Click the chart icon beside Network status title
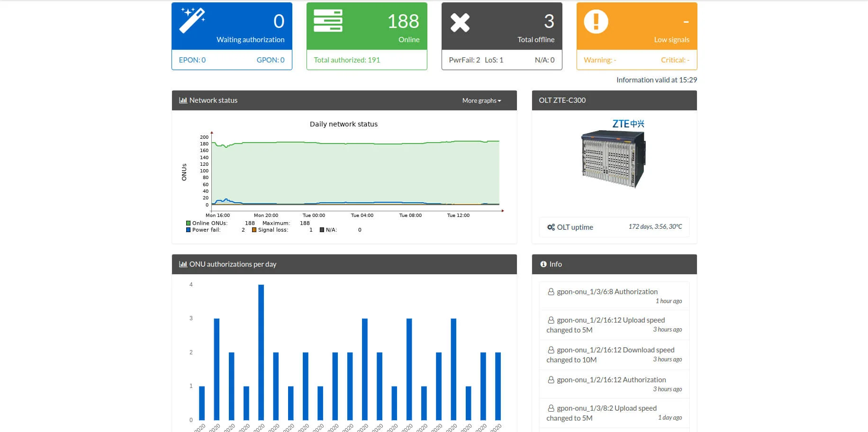Image resolution: width=868 pixels, height=432 pixels. (183, 100)
